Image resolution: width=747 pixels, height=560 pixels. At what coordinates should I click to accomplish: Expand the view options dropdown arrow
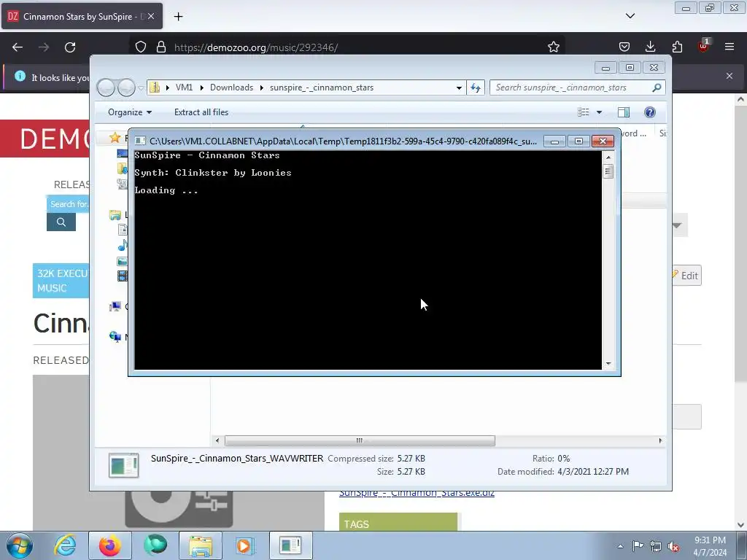(x=600, y=112)
